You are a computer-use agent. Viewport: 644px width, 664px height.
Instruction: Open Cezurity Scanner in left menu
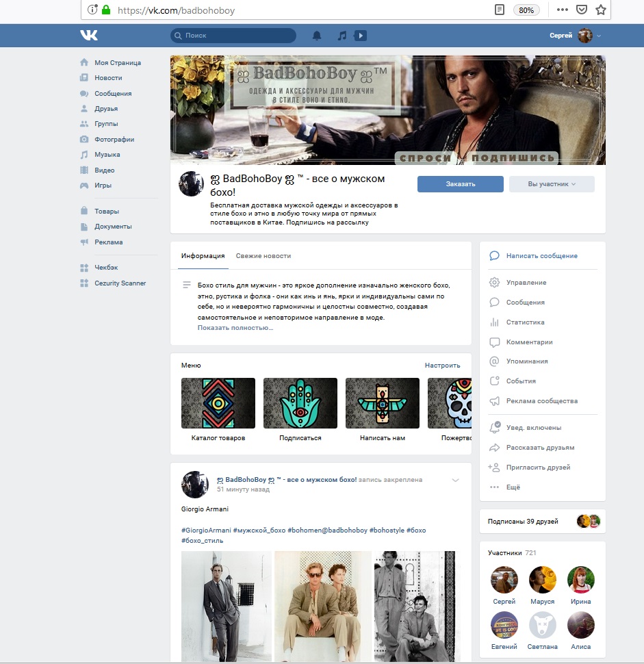(x=120, y=283)
